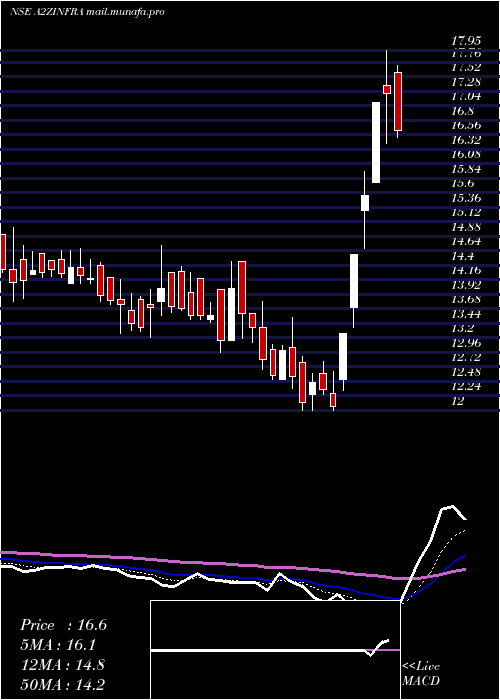Click the 13.44 price axis label

467,314
